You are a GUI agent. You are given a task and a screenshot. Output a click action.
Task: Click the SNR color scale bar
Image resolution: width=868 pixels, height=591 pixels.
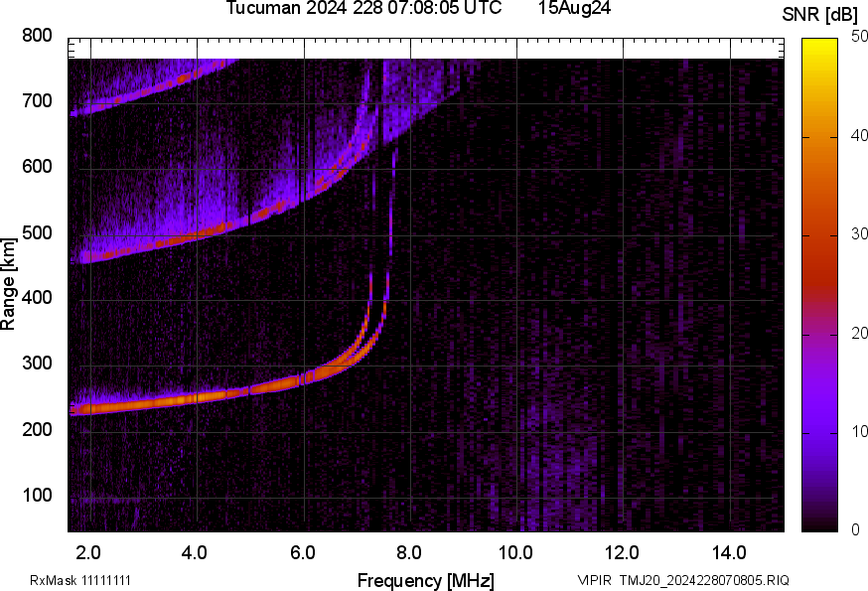[820, 285]
